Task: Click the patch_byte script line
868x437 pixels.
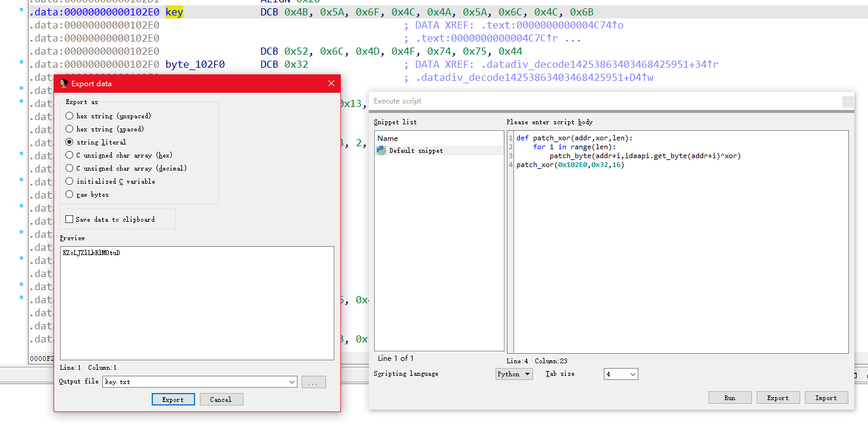Action: pos(645,156)
